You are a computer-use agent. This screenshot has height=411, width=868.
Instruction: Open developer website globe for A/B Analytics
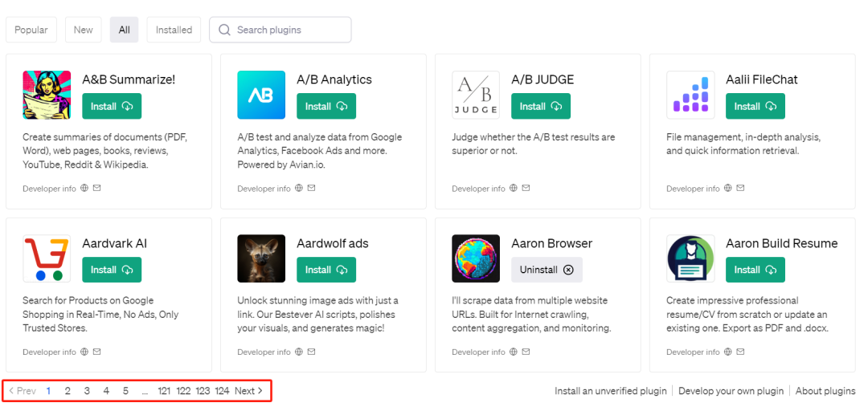[299, 188]
